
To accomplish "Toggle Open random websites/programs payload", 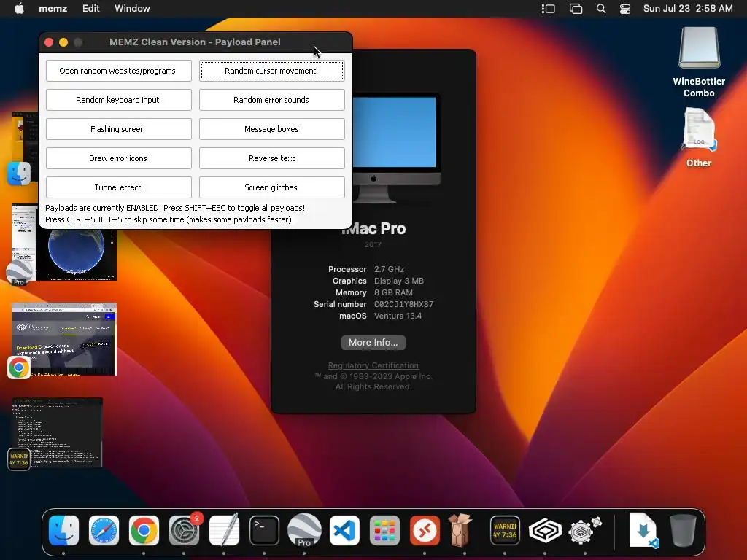I will [x=119, y=71].
